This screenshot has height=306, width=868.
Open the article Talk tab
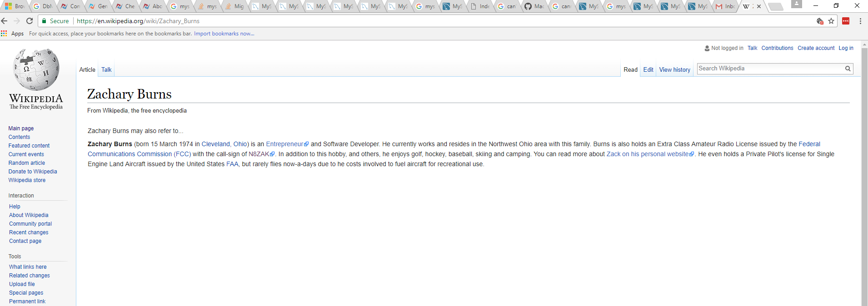click(106, 69)
